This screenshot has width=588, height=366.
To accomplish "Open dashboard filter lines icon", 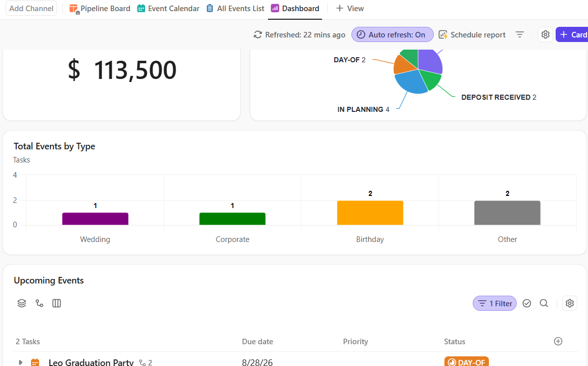I will [x=519, y=34].
